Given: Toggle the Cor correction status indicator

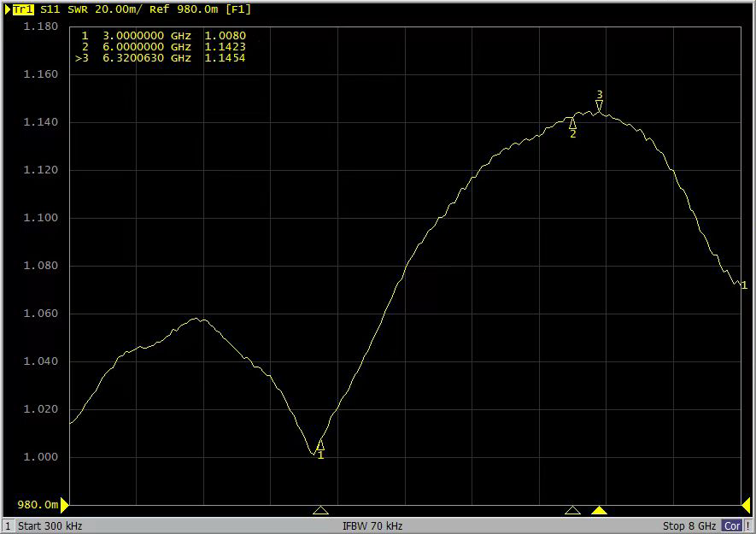Looking at the screenshot, I should pos(732,526).
